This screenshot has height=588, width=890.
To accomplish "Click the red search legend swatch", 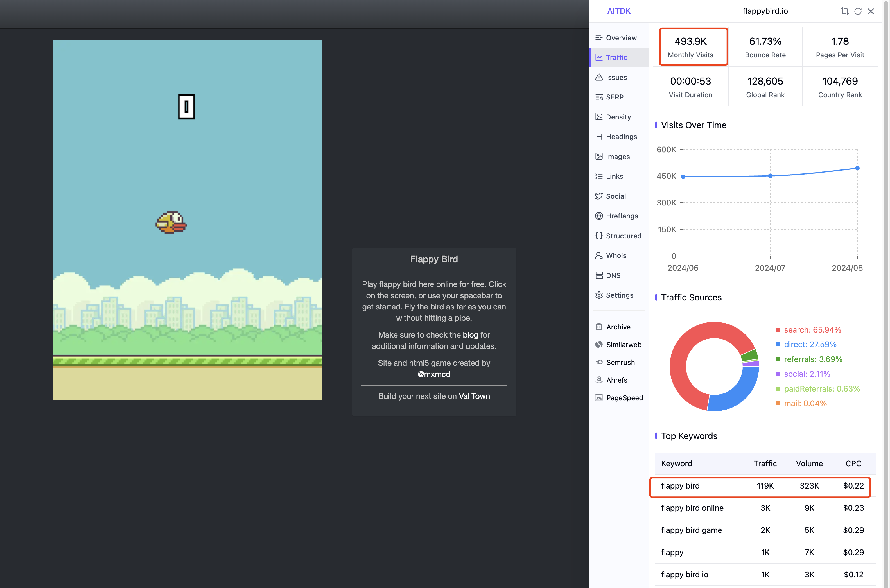I will (x=778, y=330).
